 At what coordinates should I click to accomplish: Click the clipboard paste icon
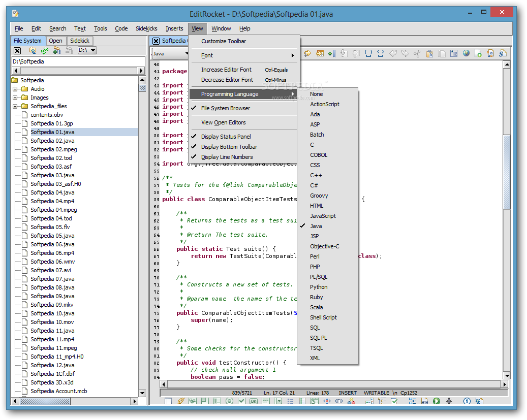pos(429,53)
